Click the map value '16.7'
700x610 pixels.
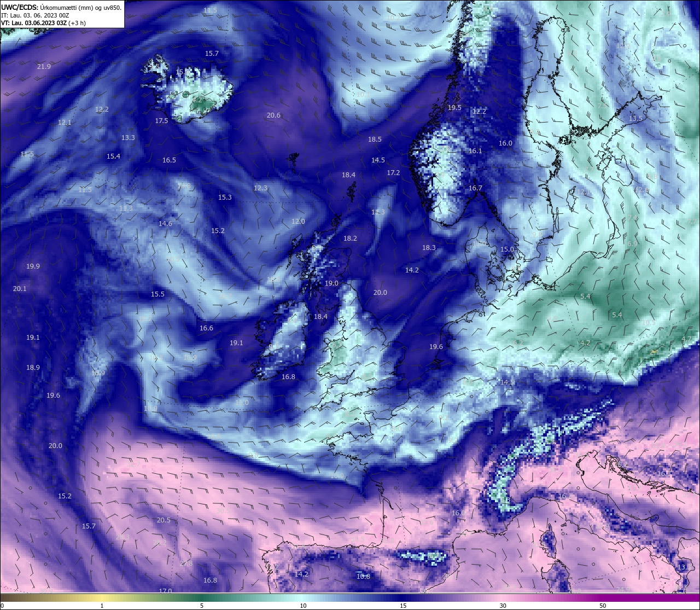click(475, 188)
